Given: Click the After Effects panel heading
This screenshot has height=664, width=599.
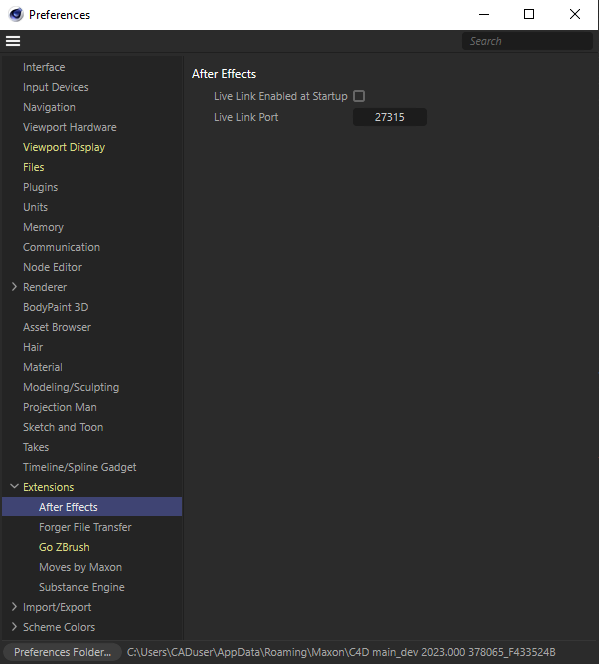Looking at the screenshot, I should (224, 74).
